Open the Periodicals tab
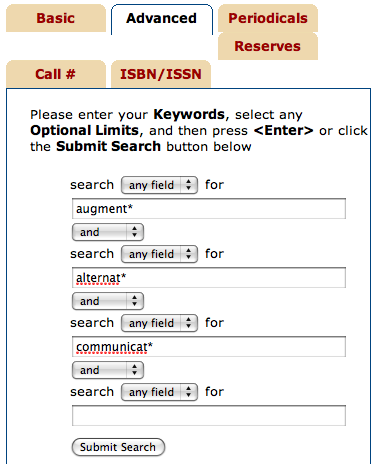The height and width of the screenshot is (464, 376). pos(268,18)
